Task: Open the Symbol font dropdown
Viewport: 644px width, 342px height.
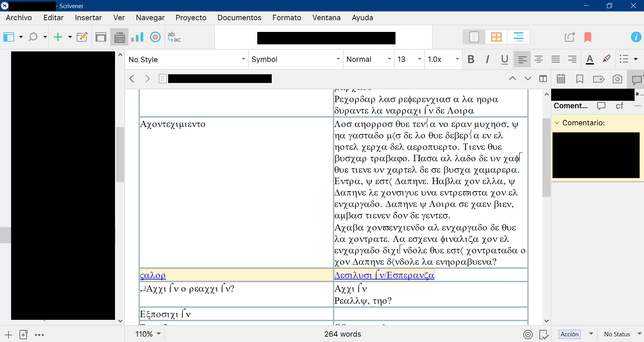Action: 296,59
